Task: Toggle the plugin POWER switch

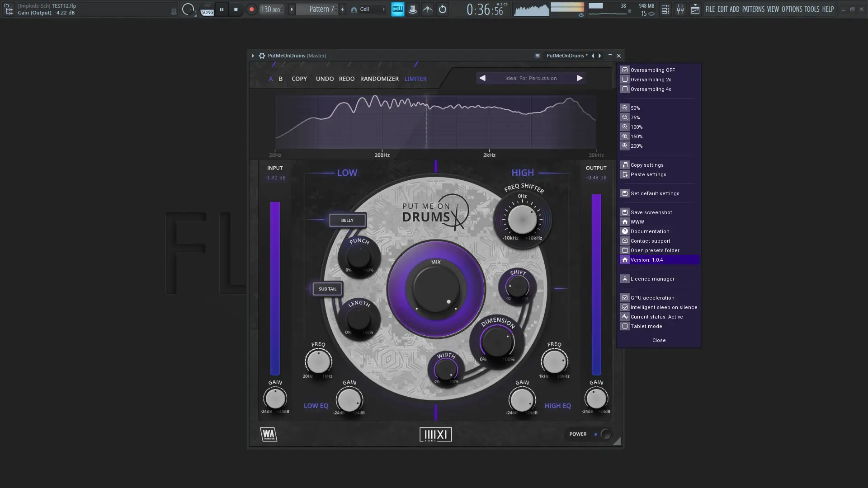Action: (x=605, y=434)
